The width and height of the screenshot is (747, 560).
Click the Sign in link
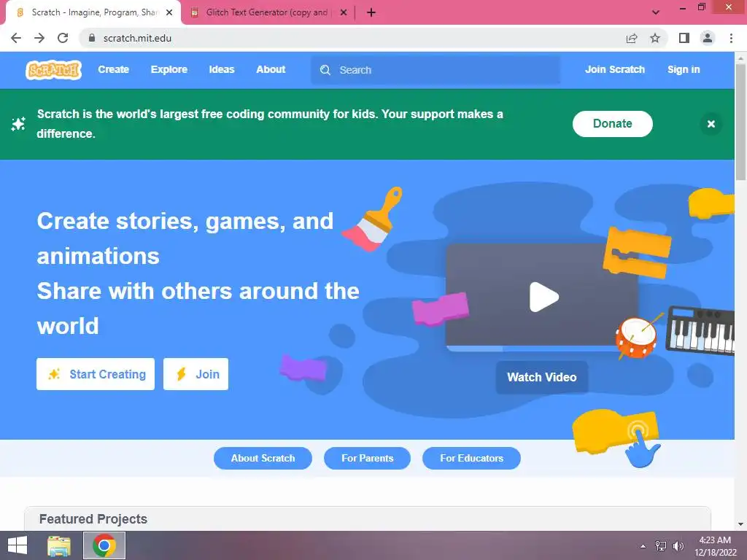(683, 69)
